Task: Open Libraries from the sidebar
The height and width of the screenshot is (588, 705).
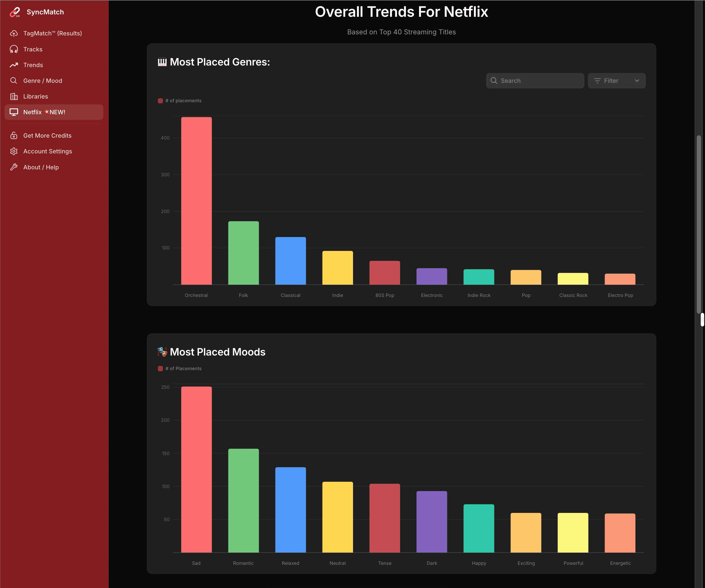Action: (x=54, y=97)
